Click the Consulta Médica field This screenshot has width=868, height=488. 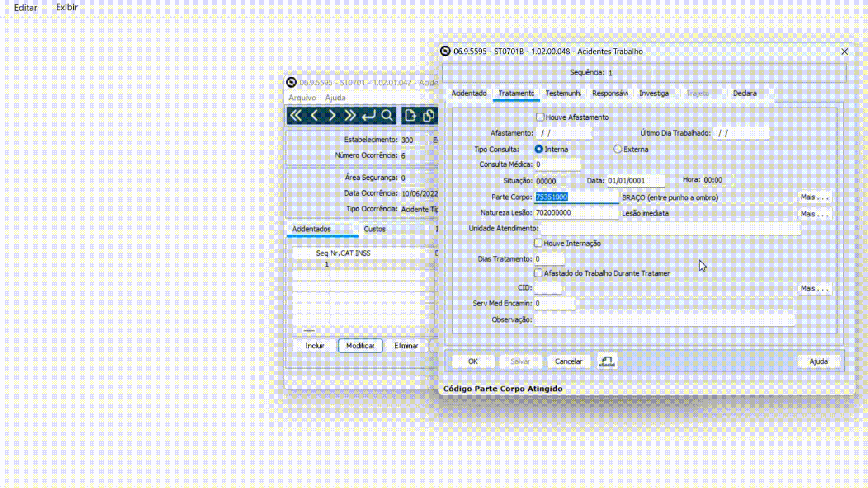click(557, 164)
